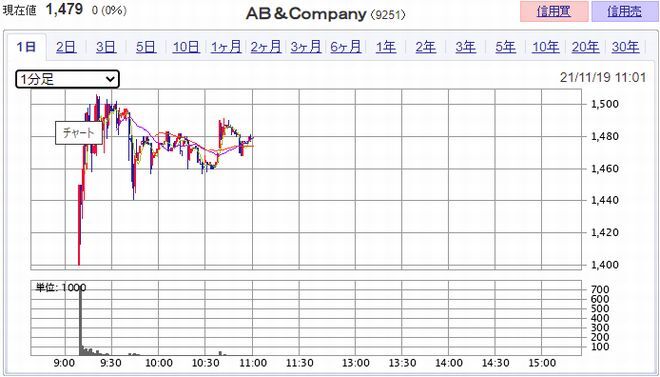Show the 2ヶ月 chart range
Screen dimensions: 660x377
coord(266,47)
